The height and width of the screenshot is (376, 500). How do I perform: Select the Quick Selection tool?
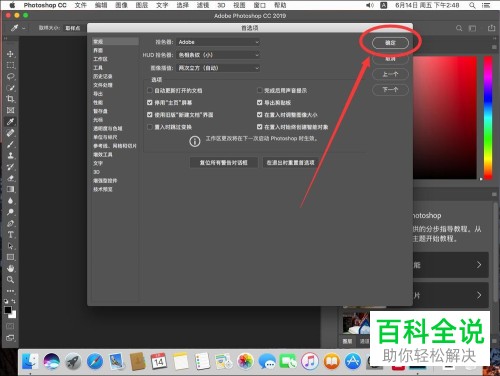point(10,88)
